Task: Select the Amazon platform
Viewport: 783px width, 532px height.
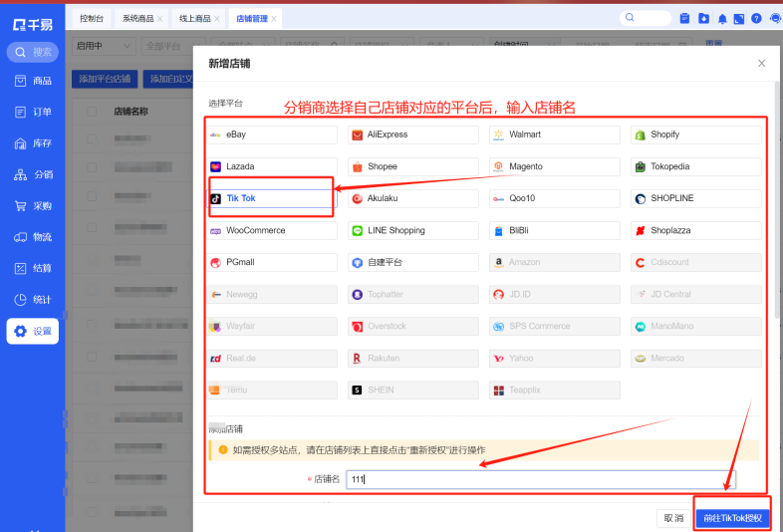Action: click(x=554, y=262)
